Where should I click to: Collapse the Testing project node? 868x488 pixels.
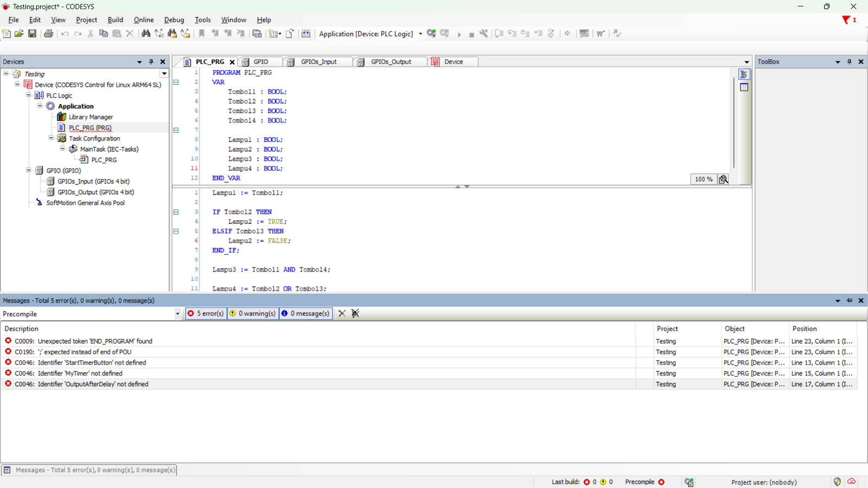(5, 74)
